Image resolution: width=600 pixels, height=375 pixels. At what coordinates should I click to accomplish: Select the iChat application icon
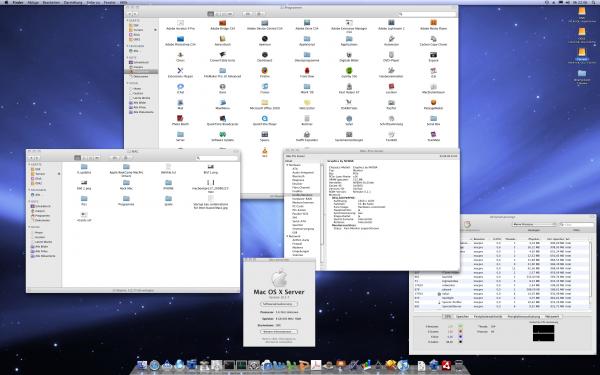pos(180,87)
